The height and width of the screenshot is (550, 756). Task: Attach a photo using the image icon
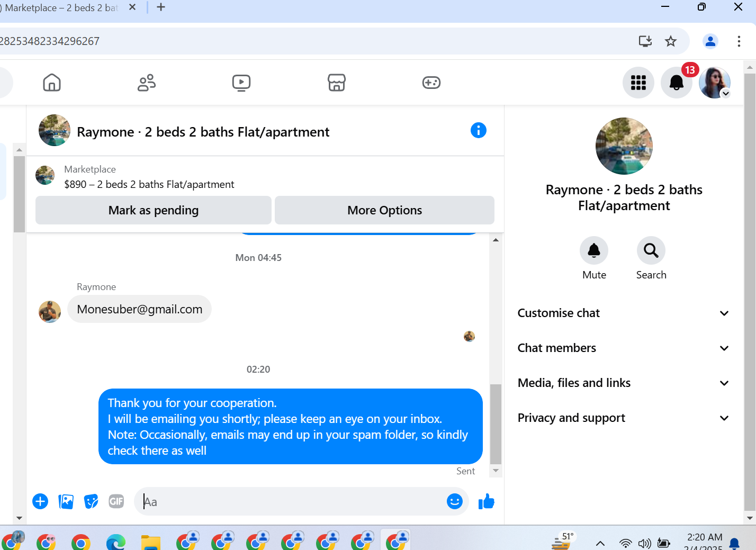(x=66, y=501)
